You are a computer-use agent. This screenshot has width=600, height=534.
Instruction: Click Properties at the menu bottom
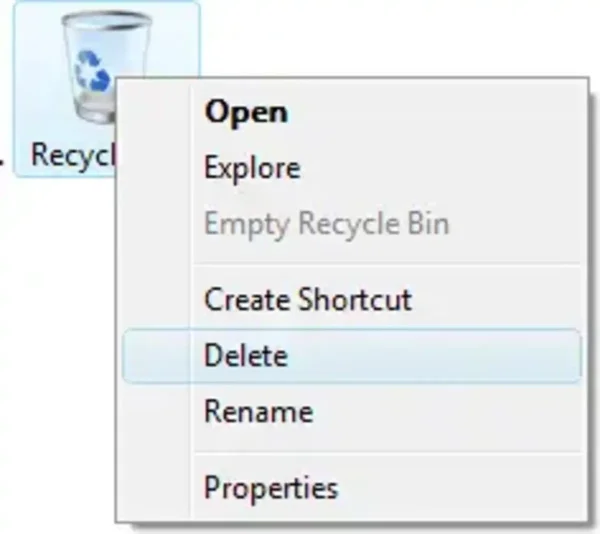tap(271, 488)
